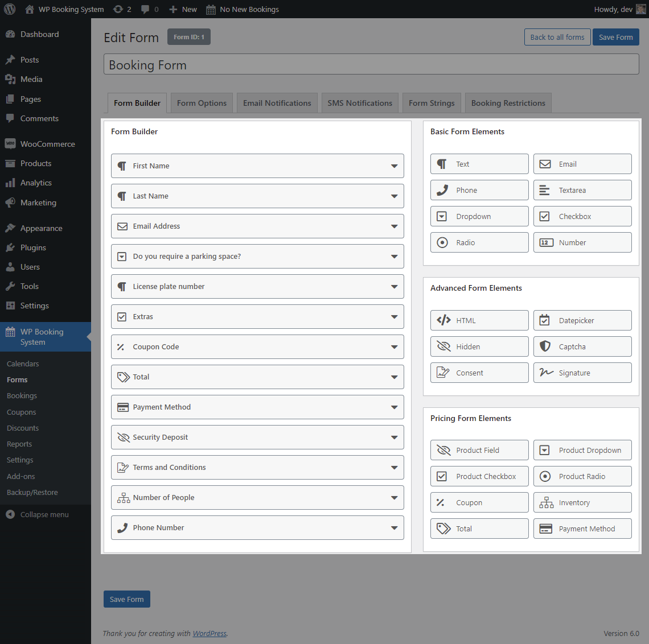Add a Dropdown basic element
The image size is (649, 644).
pos(479,216)
